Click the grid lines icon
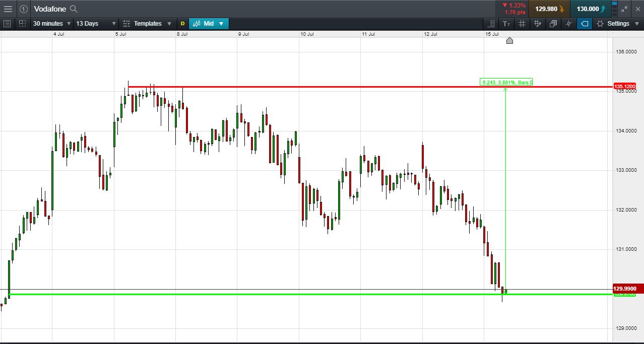644x344 pixels. point(522,24)
